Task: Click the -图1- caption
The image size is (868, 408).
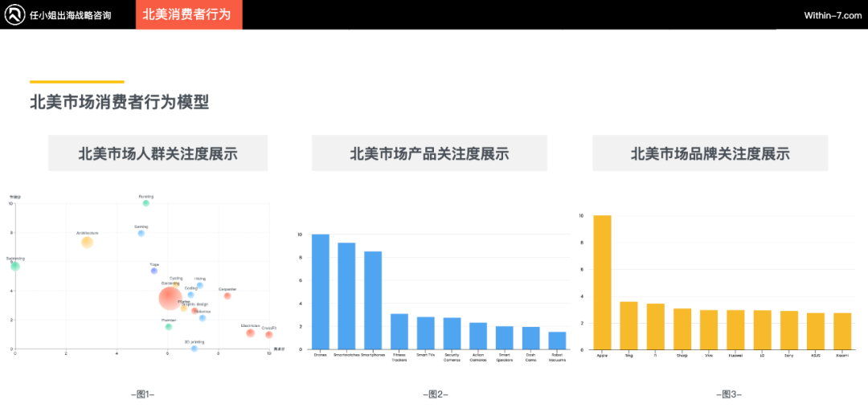Action: (142, 394)
